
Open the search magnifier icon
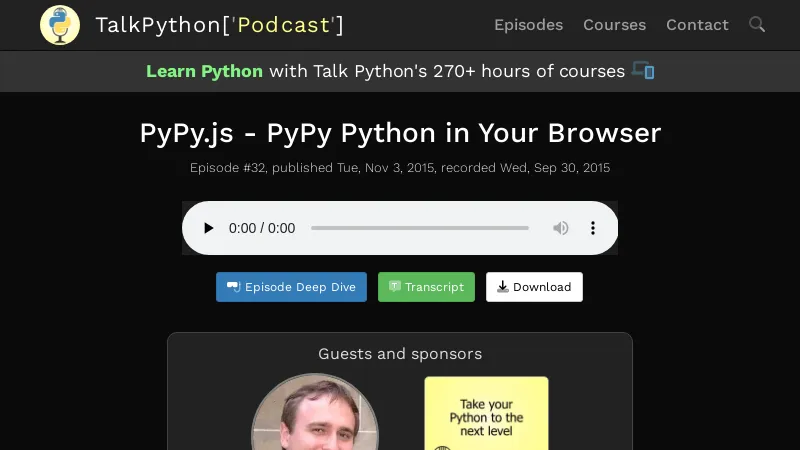tap(757, 24)
